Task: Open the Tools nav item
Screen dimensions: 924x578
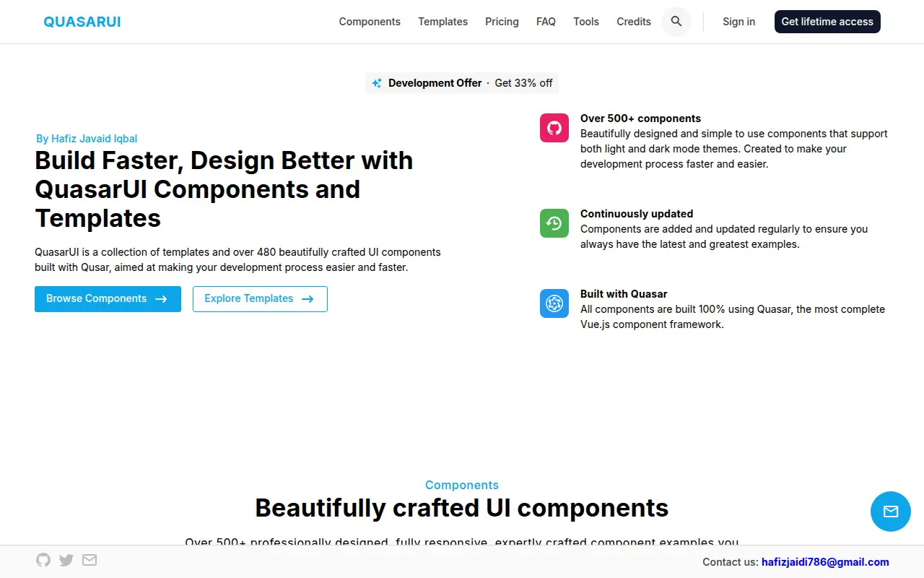Action: [586, 22]
